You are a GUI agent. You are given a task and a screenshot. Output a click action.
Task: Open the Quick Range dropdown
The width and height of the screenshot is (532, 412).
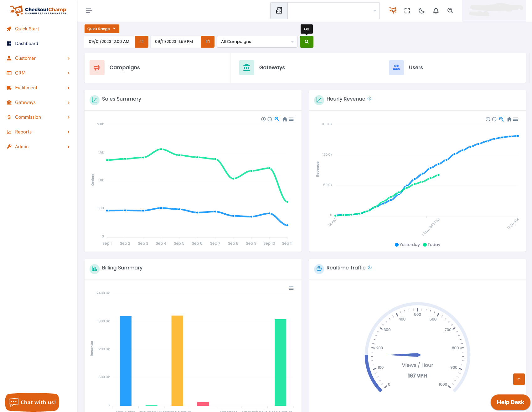pyautogui.click(x=102, y=29)
